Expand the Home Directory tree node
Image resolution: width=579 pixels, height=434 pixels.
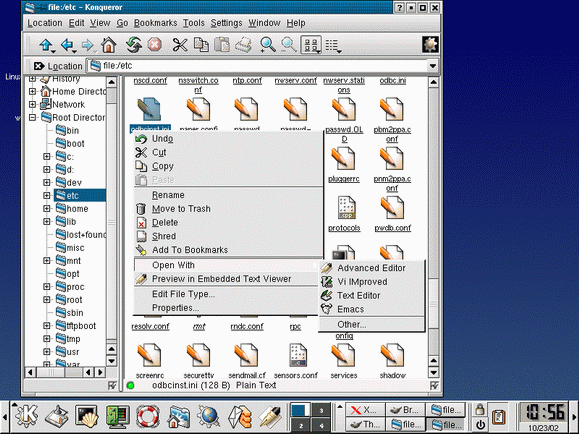32,91
